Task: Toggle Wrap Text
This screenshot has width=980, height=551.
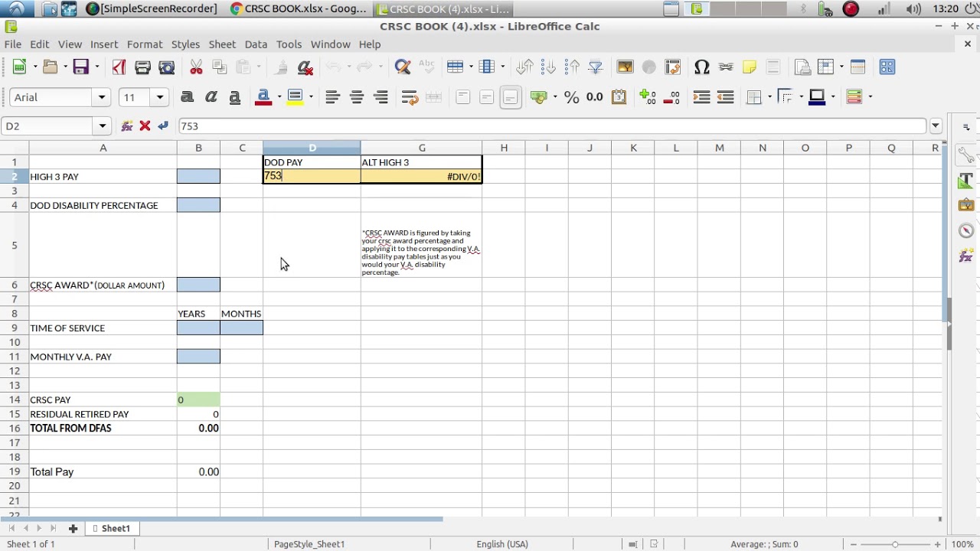Action: (x=410, y=97)
